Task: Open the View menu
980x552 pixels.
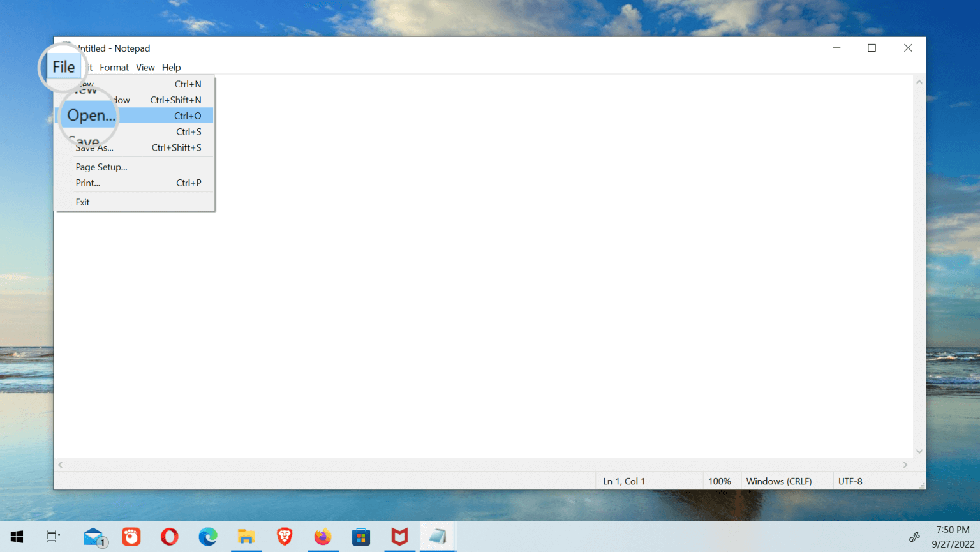Action: (145, 67)
